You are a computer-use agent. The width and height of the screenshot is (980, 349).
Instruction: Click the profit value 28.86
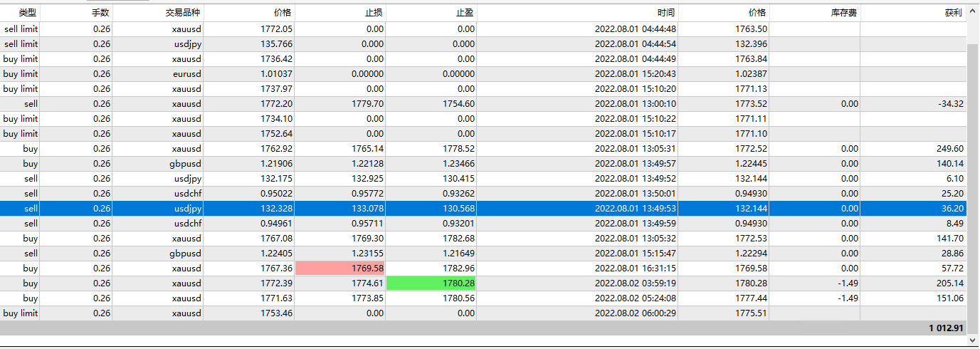click(953, 254)
